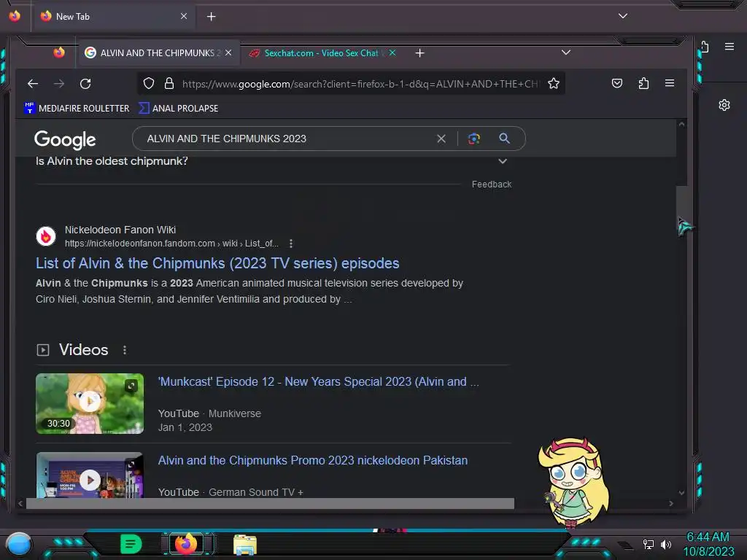Screen dimensions: 747x560
Task: Close the ALVIN AND THE CHIPMUNKS tab
Action: click(x=228, y=52)
